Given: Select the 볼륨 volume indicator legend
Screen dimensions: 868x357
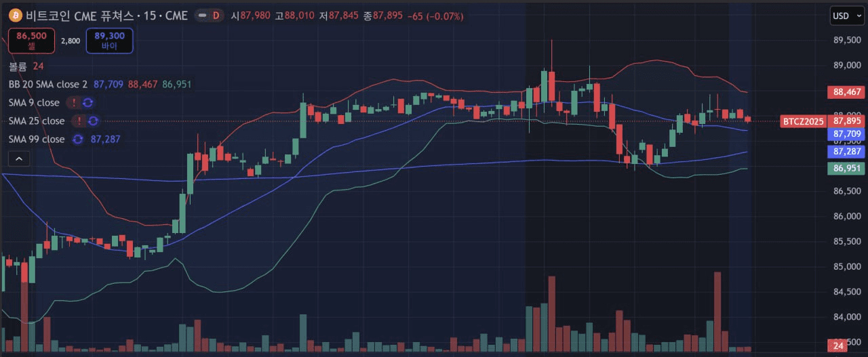Looking at the screenshot, I should click(x=18, y=66).
